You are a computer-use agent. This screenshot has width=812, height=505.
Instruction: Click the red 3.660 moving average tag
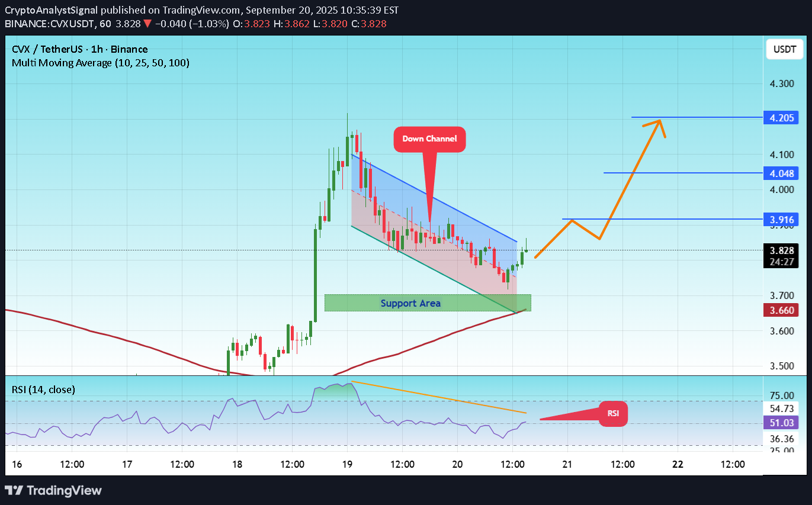click(781, 310)
